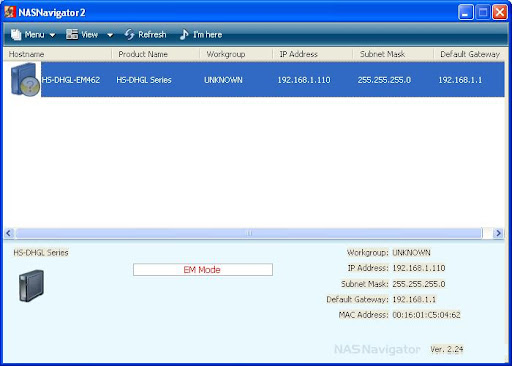Click UNKNOWN workgroup cell in the row
The height and width of the screenshot is (366, 512).
(x=223, y=80)
